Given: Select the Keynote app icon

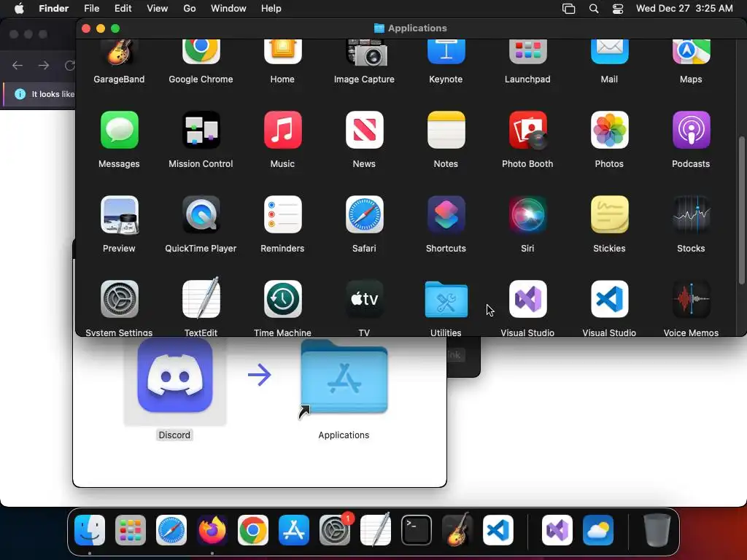Looking at the screenshot, I should point(446,52).
